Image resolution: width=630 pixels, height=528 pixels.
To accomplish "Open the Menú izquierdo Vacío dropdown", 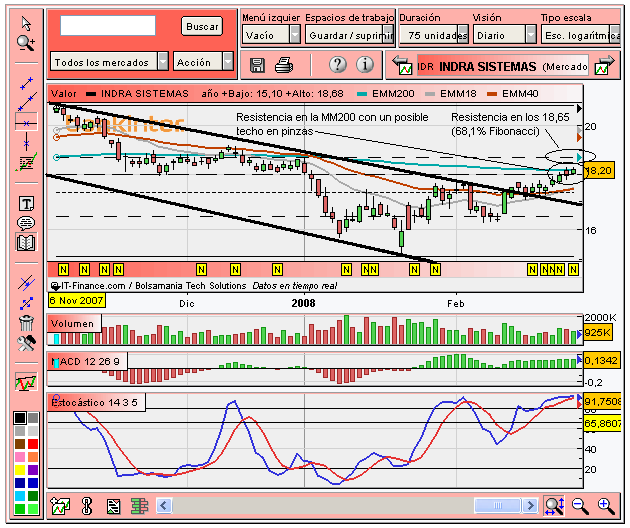I will [271, 35].
